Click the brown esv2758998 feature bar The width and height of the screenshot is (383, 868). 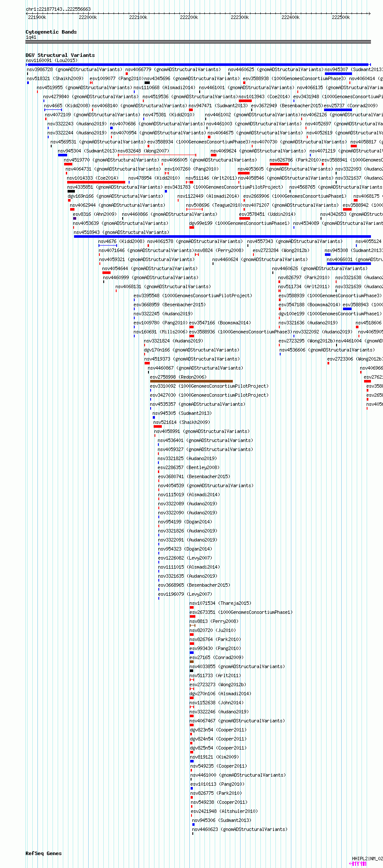191,381
